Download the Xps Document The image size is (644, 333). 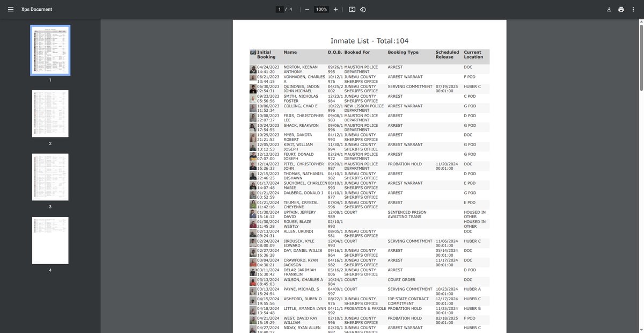coord(609,10)
